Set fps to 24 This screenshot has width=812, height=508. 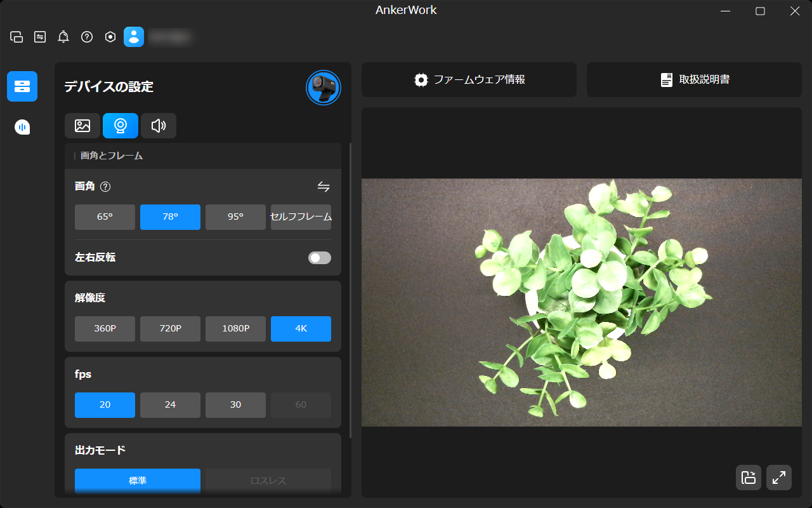coord(170,405)
